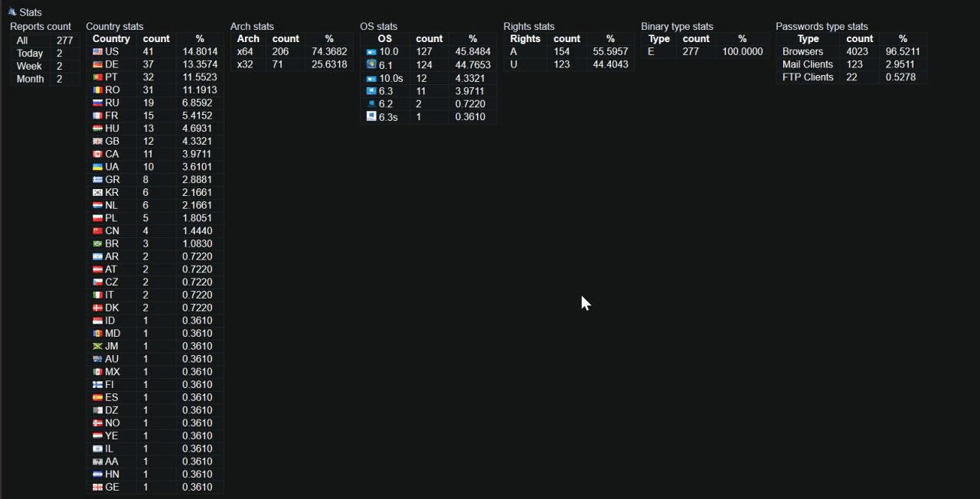Image resolution: width=980 pixels, height=499 pixels.
Task: Click the Ukraine flag next to UA
Action: pyautogui.click(x=97, y=167)
